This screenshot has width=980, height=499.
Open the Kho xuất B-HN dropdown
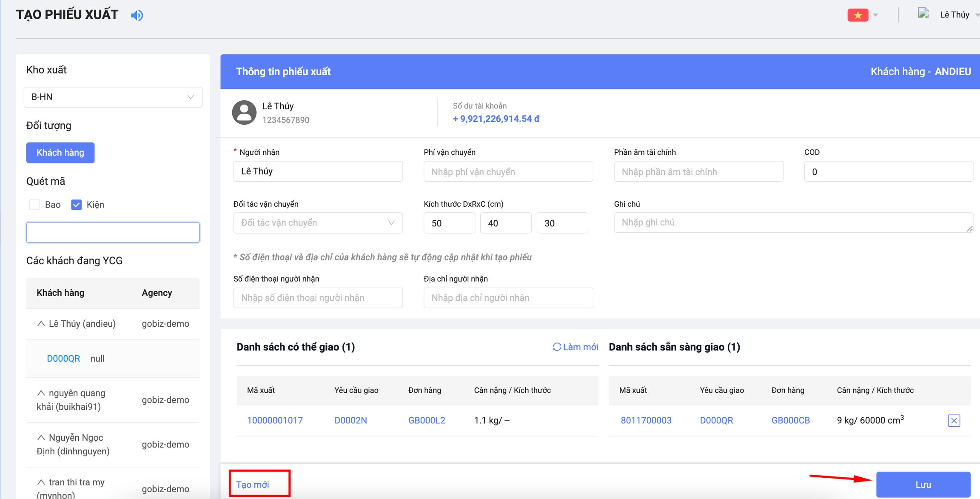point(113,97)
